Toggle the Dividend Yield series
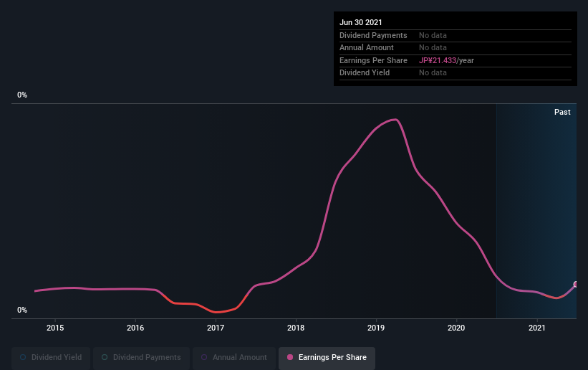 (x=51, y=357)
